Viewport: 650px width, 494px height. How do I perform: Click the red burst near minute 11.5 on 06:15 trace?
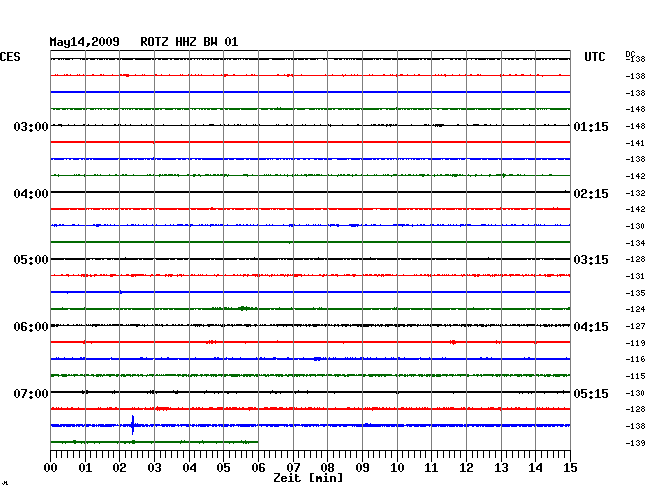click(453, 342)
